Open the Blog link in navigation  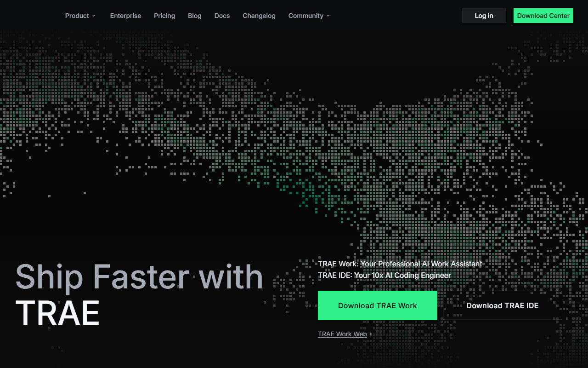pos(195,16)
